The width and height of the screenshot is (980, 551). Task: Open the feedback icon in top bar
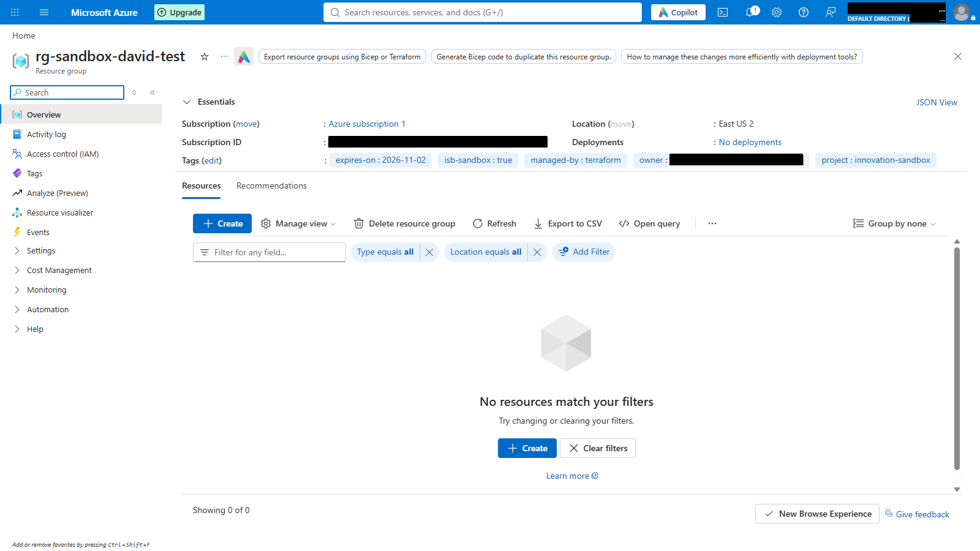click(x=831, y=12)
